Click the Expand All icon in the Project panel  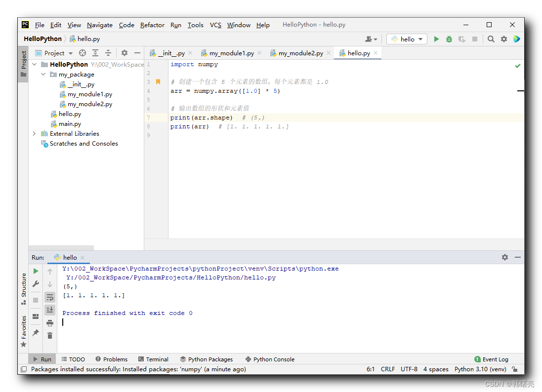95,53
